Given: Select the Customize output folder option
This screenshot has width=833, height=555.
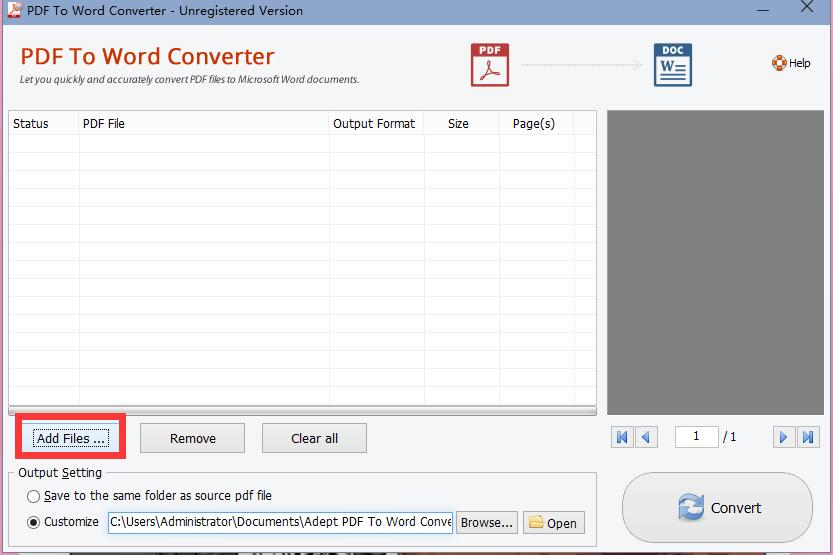Looking at the screenshot, I should click(x=34, y=522).
